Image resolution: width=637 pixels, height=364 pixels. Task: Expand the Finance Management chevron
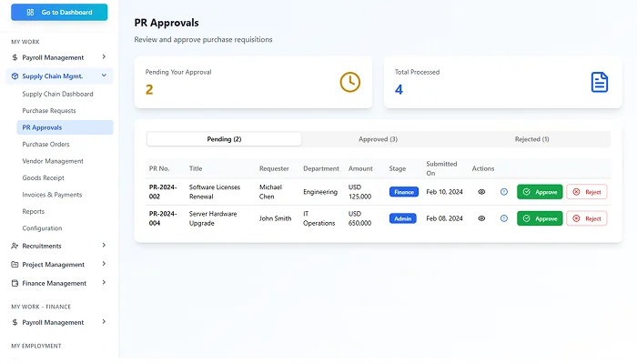click(x=104, y=283)
